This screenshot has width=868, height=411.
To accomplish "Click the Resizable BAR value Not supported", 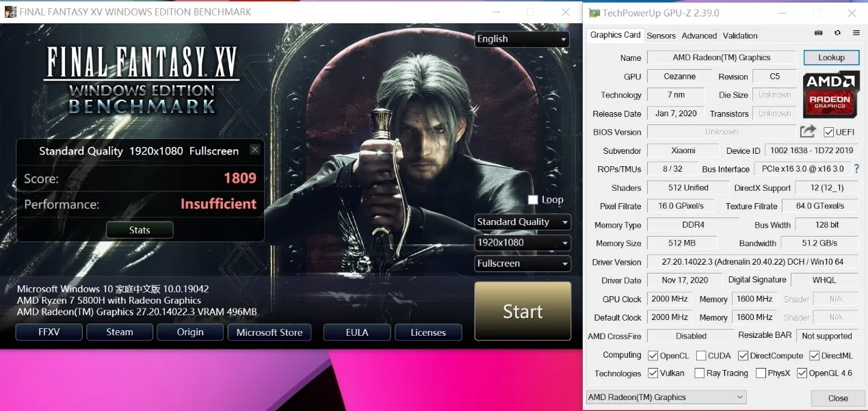I will [x=827, y=336].
